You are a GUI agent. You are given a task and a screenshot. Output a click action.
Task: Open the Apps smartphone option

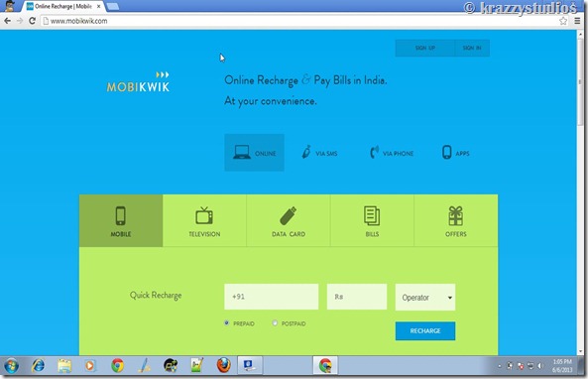[x=455, y=153]
